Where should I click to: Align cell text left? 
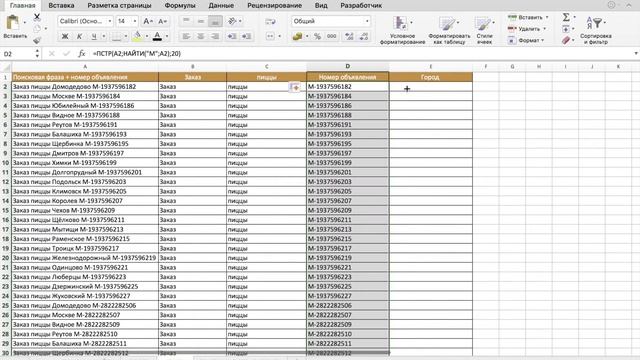coord(186,36)
